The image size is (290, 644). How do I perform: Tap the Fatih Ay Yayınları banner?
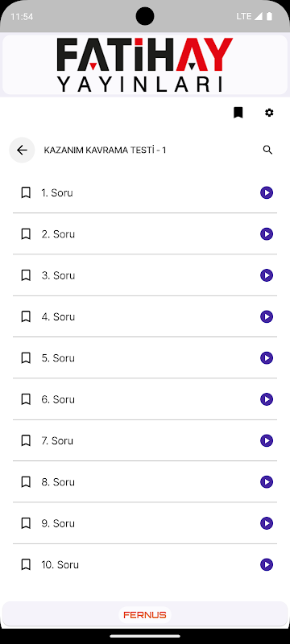point(145,65)
